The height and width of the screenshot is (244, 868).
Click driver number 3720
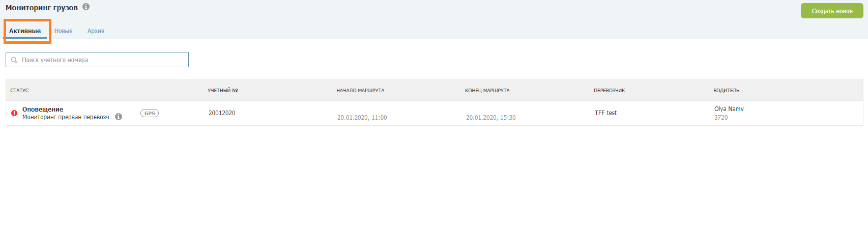click(x=721, y=118)
